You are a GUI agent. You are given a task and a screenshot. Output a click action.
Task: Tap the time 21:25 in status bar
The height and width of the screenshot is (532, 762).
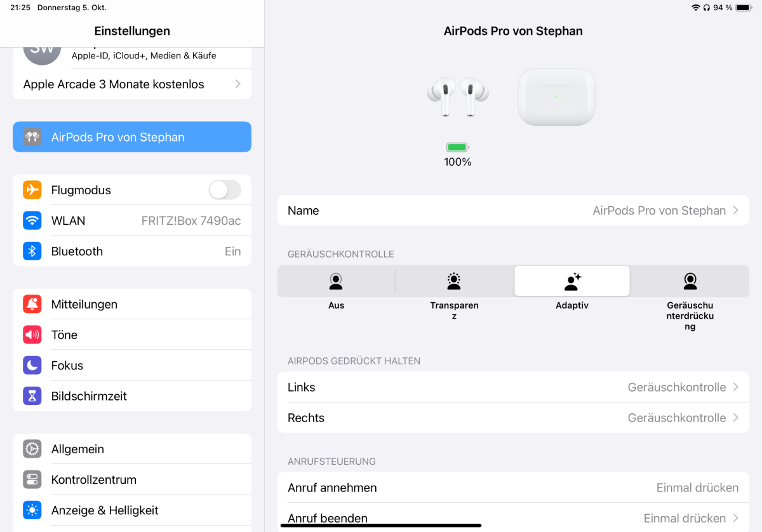coord(20,8)
